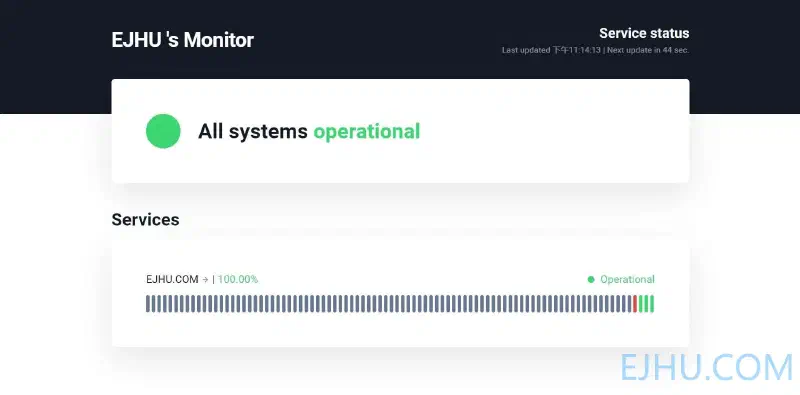Click the last green uptime bar
The image size is (800, 395).
652,304
